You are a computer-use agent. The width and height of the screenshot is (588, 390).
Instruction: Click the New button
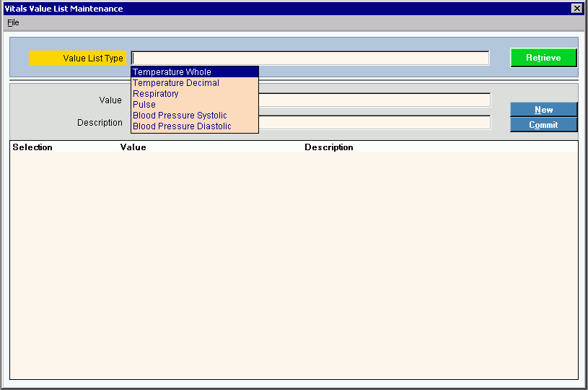coord(543,110)
